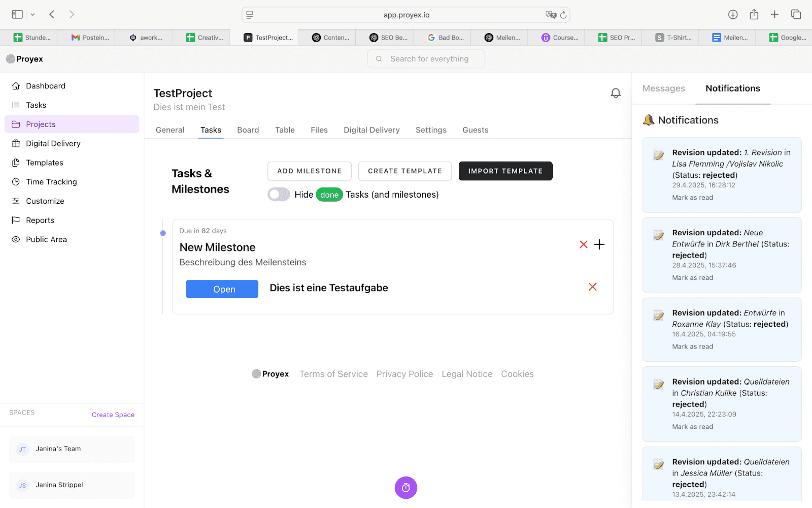Click the Dies ist eine Testaufgabe task name
The height and width of the screenshot is (508, 812).
coord(329,288)
